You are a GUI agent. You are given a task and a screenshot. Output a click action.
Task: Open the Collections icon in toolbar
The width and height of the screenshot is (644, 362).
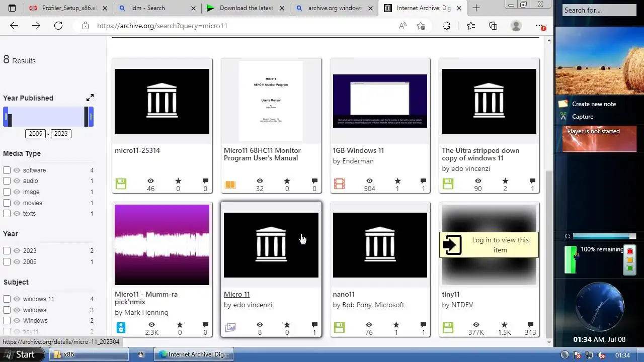coord(493,26)
